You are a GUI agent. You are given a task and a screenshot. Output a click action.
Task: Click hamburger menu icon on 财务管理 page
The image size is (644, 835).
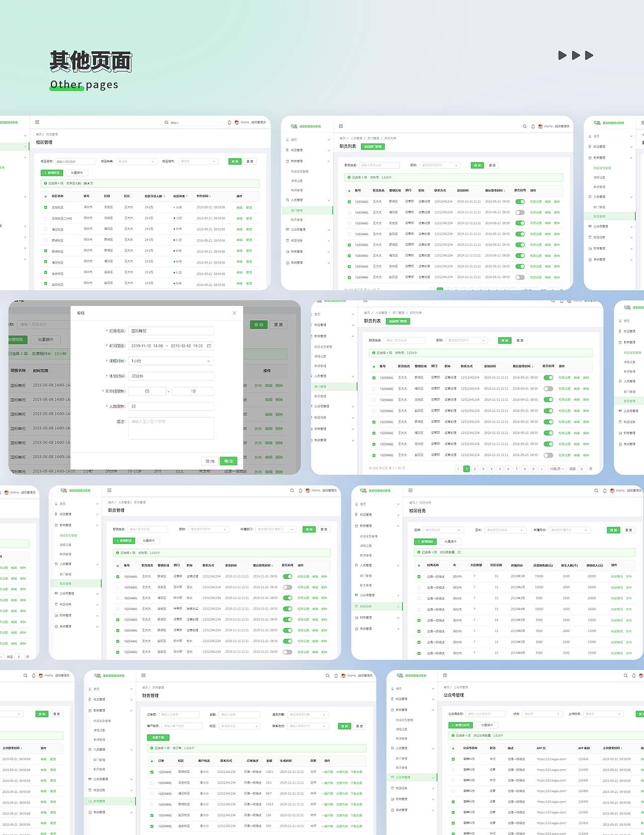144,675
